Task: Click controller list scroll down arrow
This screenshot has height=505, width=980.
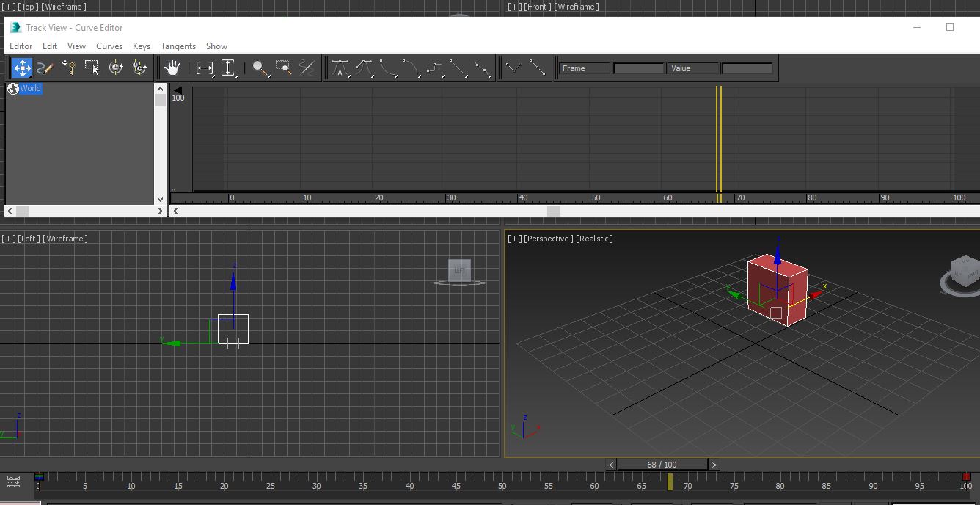Action: coord(161,199)
